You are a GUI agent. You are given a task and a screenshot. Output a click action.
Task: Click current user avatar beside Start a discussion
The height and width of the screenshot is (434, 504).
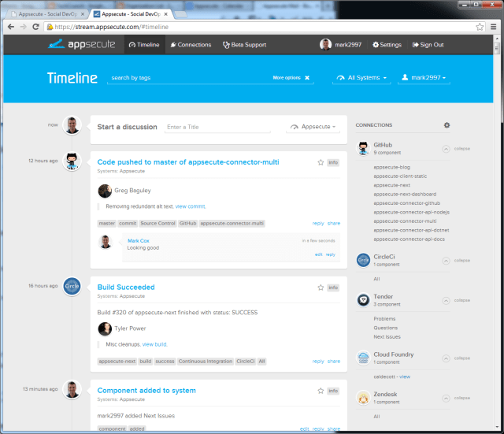pyautogui.click(x=72, y=125)
